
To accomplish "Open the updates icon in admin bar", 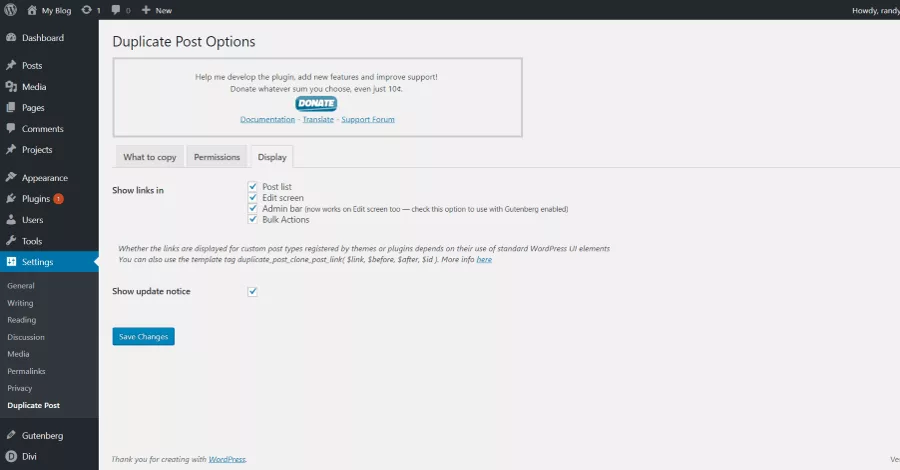I will (86, 10).
